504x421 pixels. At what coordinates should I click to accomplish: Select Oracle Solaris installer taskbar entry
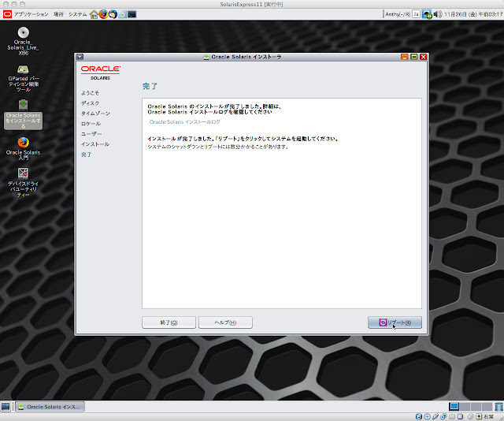(50, 407)
